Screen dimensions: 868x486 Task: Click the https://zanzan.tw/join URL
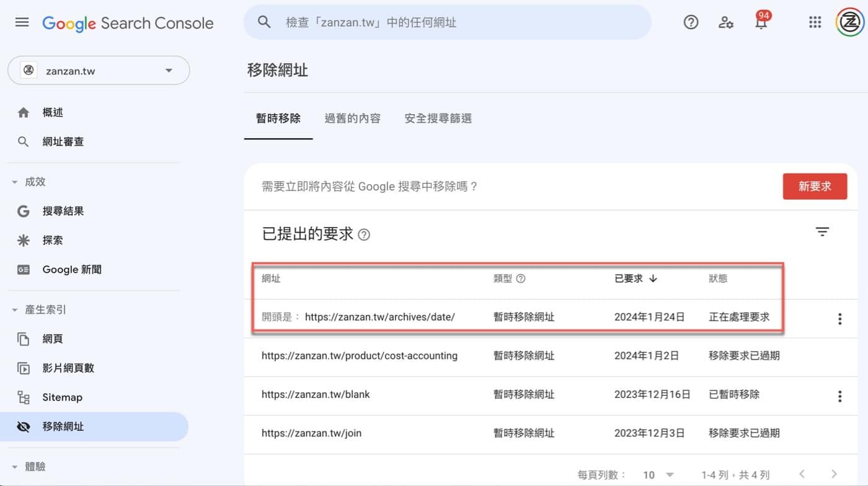[311, 433]
